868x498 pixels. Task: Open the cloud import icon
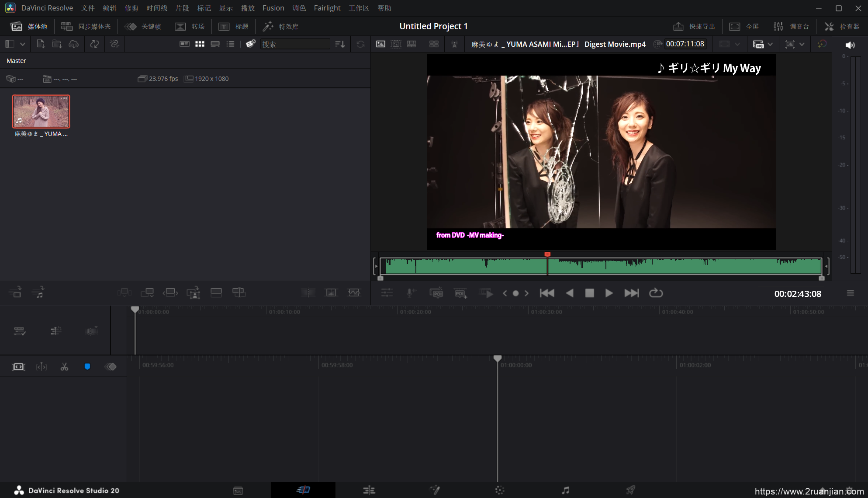(74, 44)
